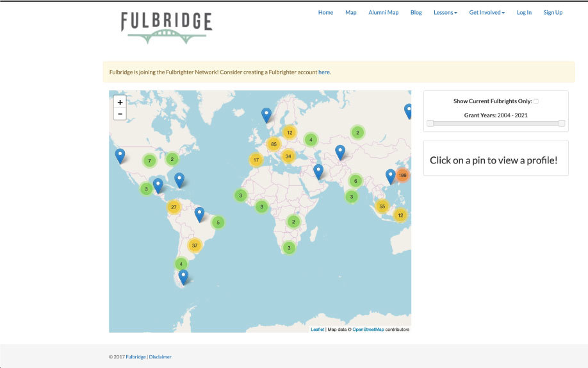Open the 4 cluster over Ukraine and Russia
Viewport: 588px width, 368px height.
311,140
